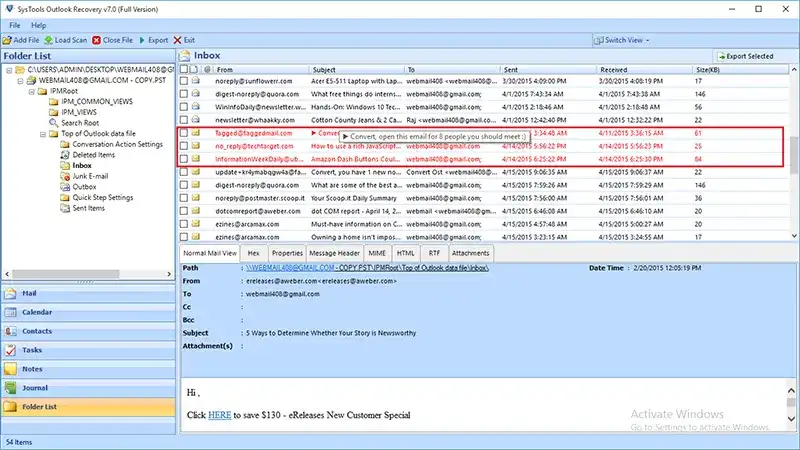Screen dimensions: 800x450
Task: Check the InformationWeekDaily email checkbox
Action: pos(184,159)
